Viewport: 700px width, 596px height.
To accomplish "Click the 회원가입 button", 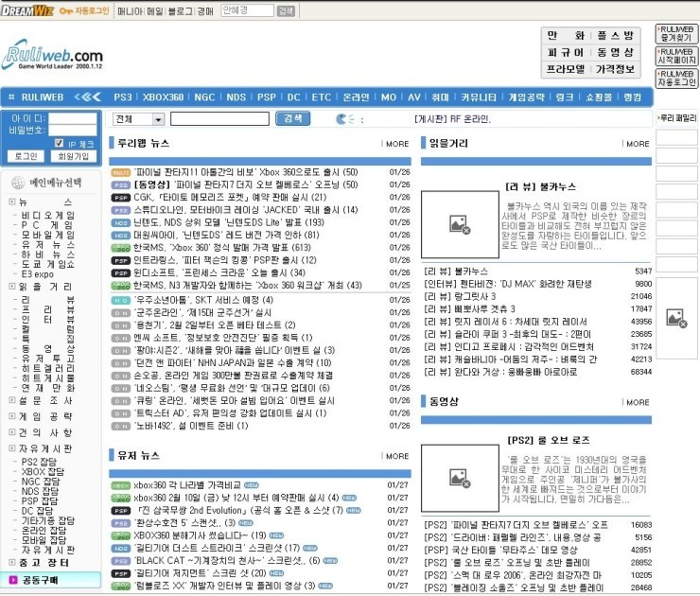I will click(73, 156).
